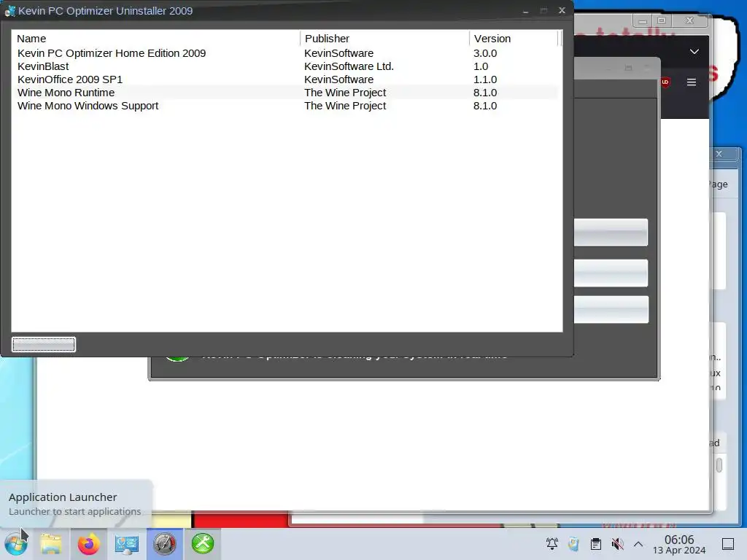Expand the browser tab list chevron

[694, 52]
